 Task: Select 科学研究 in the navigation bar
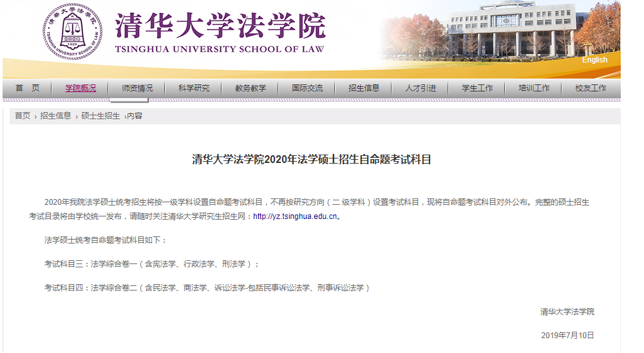[x=194, y=88]
